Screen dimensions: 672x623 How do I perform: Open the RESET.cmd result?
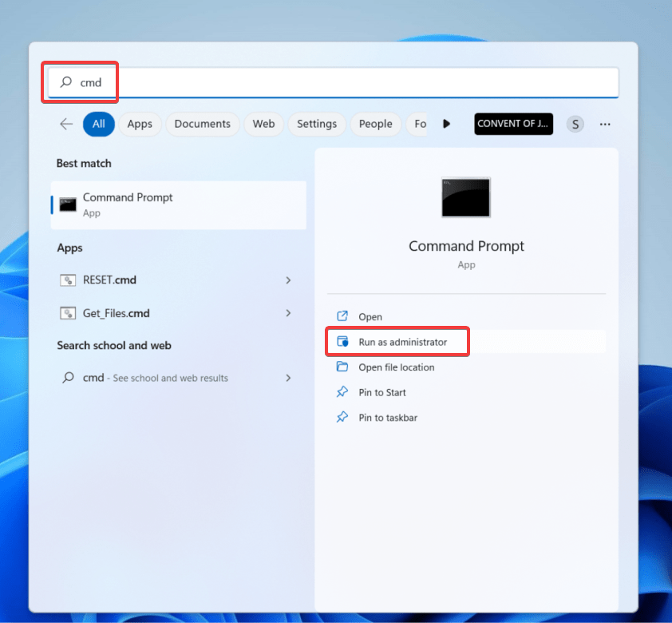[178, 280]
